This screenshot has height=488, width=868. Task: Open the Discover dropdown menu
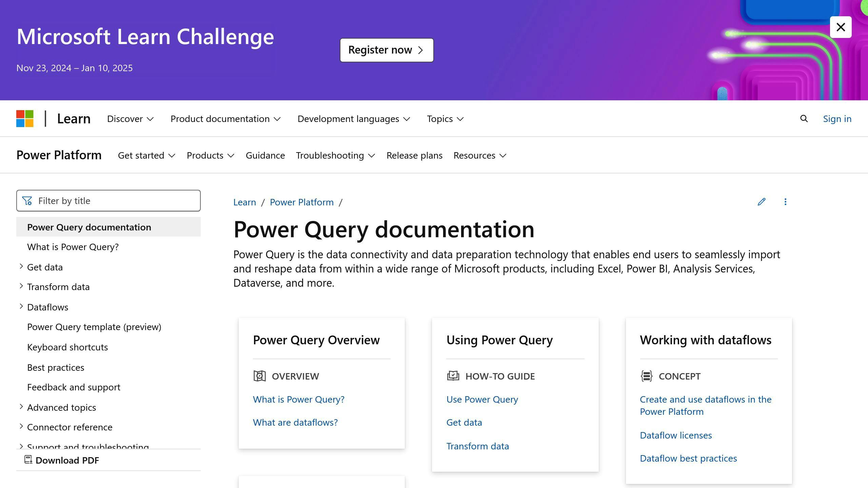[130, 119]
